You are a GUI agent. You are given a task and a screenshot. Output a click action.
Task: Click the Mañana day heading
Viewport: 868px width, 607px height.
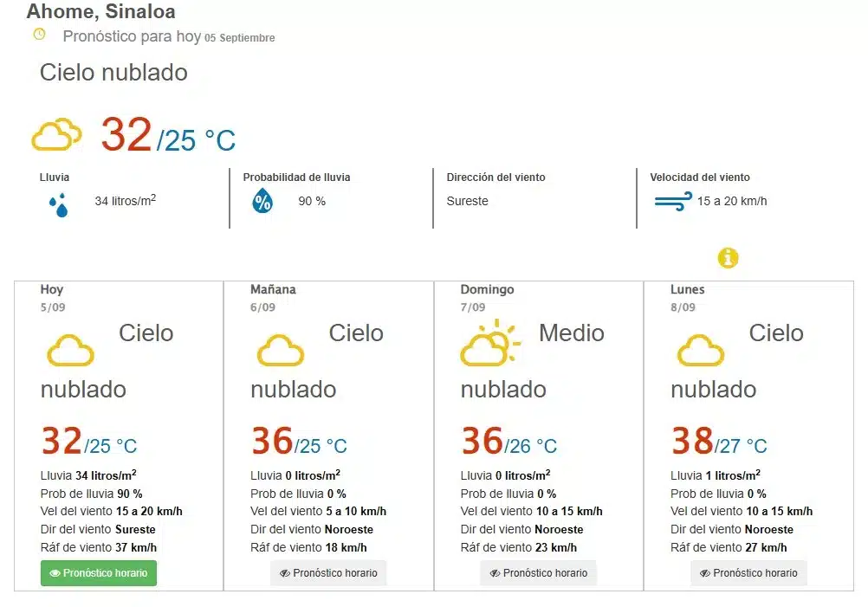[x=273, y=289]
